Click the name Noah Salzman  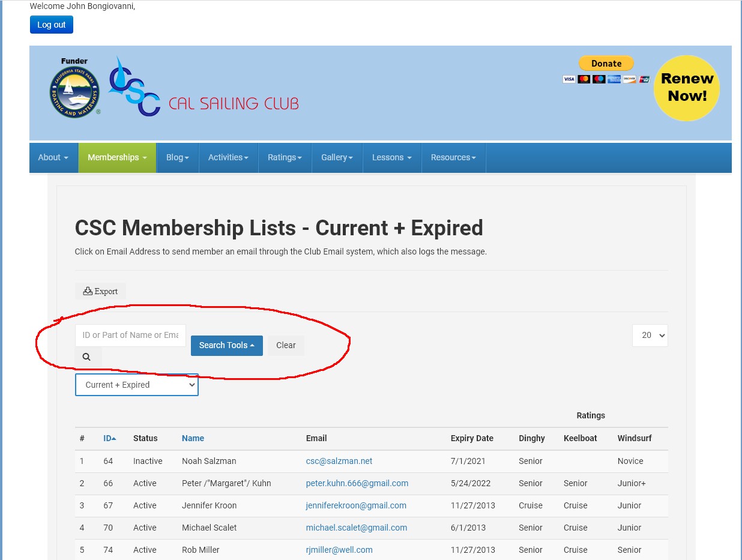(x=209, y=461)
